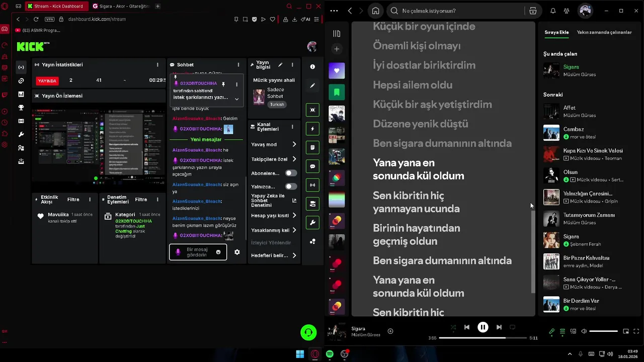Click YAYINDA live status badge
The width and height of the screenshot is (644, 362).
tap(47, 80)
